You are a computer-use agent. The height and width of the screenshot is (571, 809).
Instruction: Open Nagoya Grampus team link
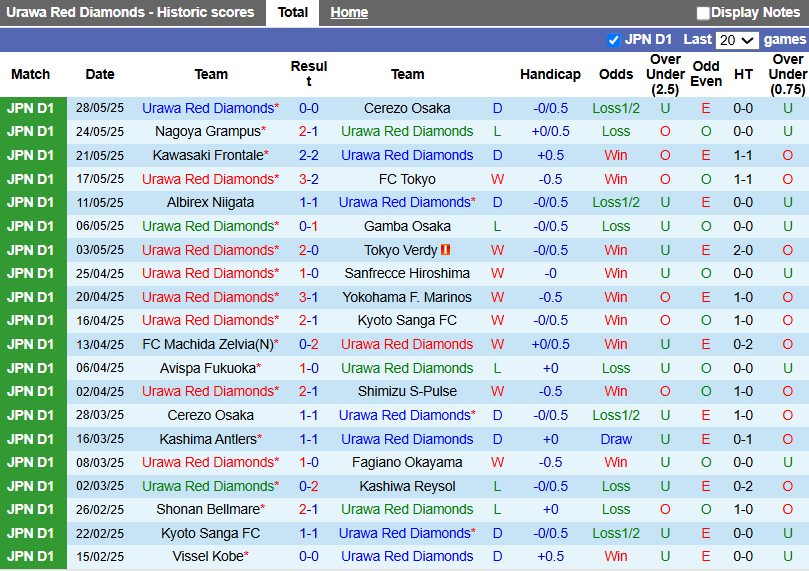(208, 132)
